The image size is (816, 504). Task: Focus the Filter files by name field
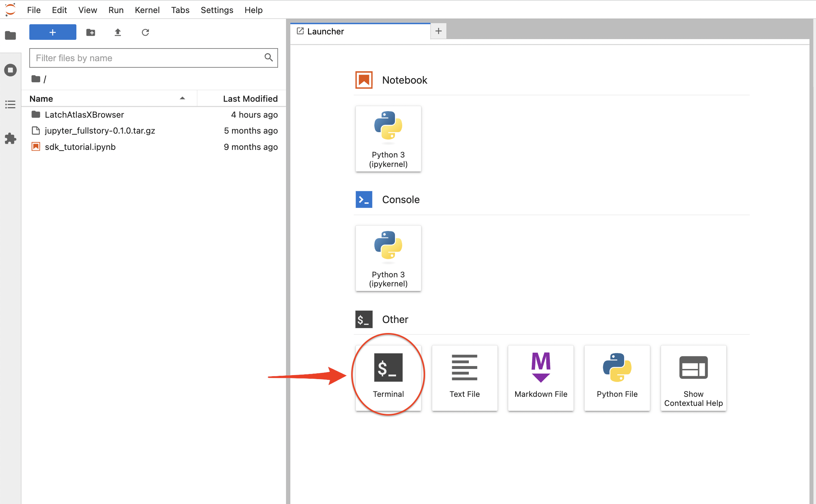tap(153, 58)
